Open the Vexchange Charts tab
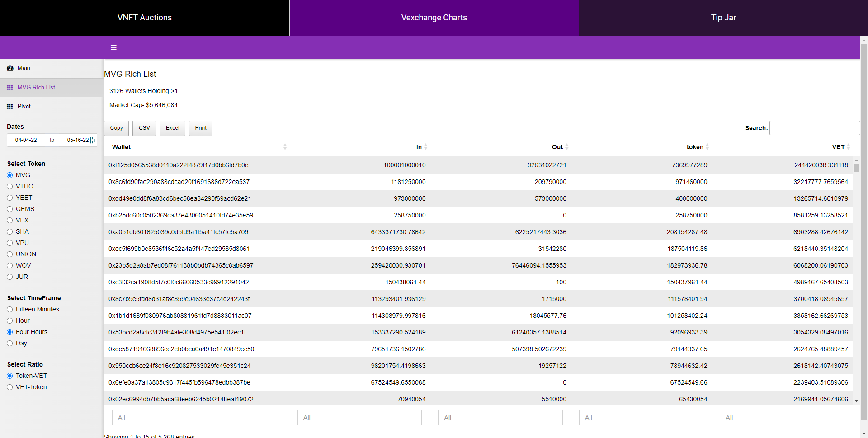 click(434, 18)
